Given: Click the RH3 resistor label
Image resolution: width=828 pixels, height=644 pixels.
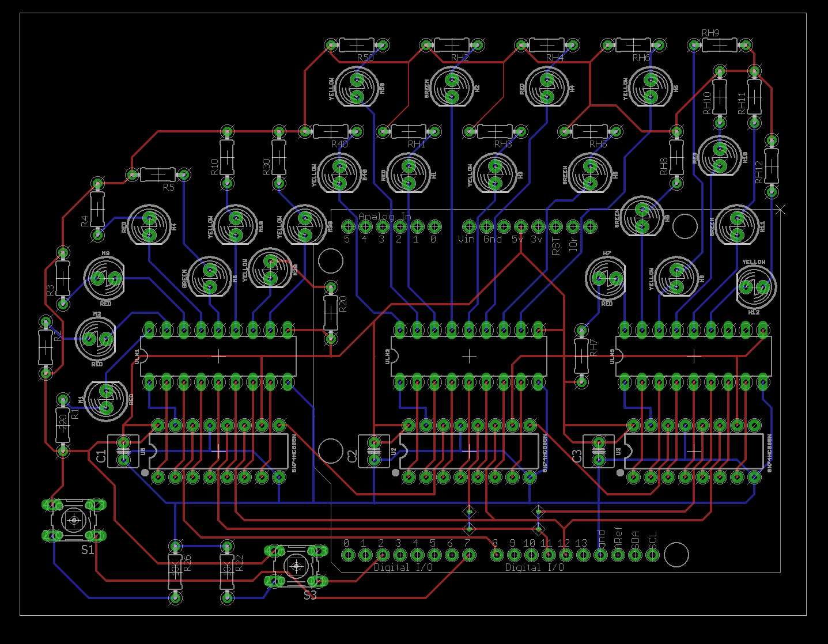Looking at the screenshot, I should tap(503, 144).
